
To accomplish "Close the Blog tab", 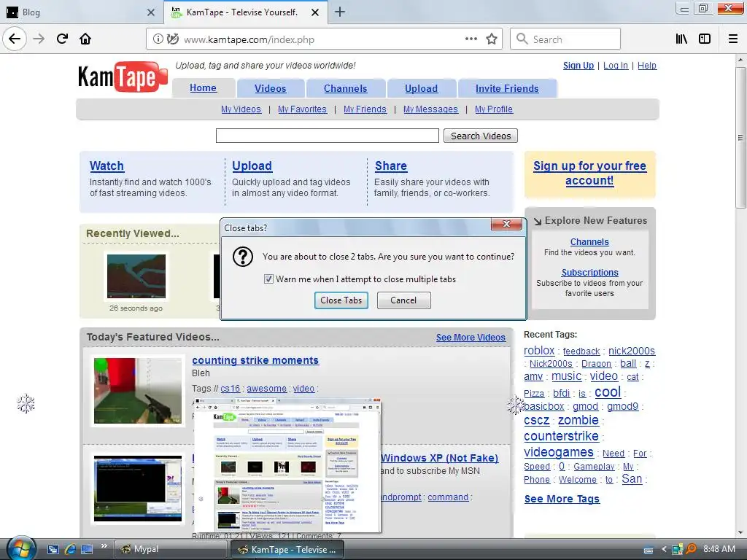I will (x=150, y=12).
